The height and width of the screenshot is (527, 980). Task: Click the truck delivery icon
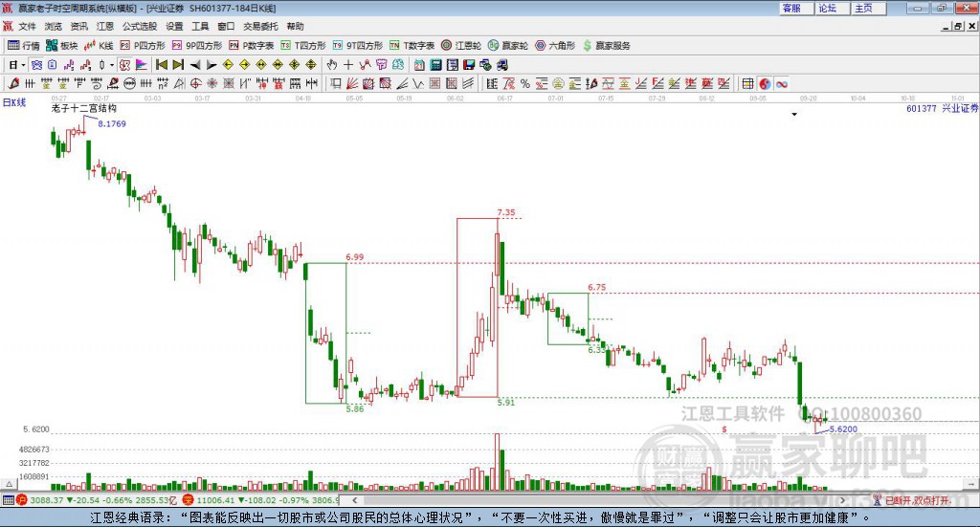tap(501, 65)
